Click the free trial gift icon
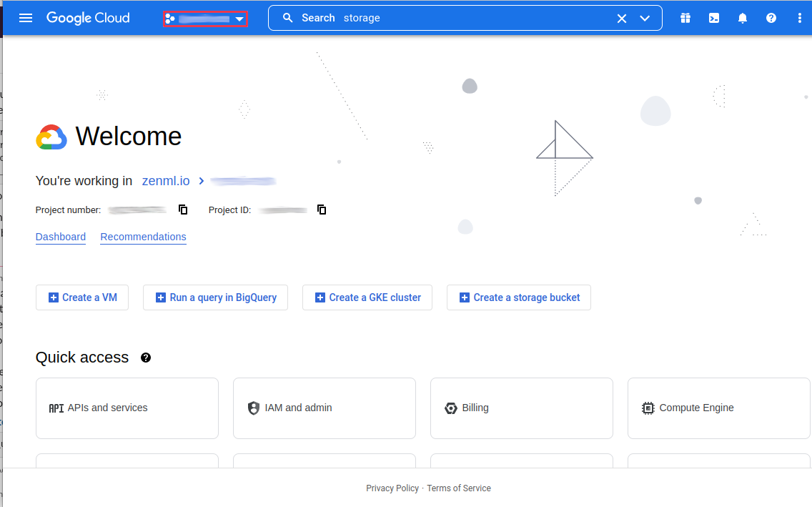Image resolution: width=812 pixels, height=507 pixels. (685, 18)
